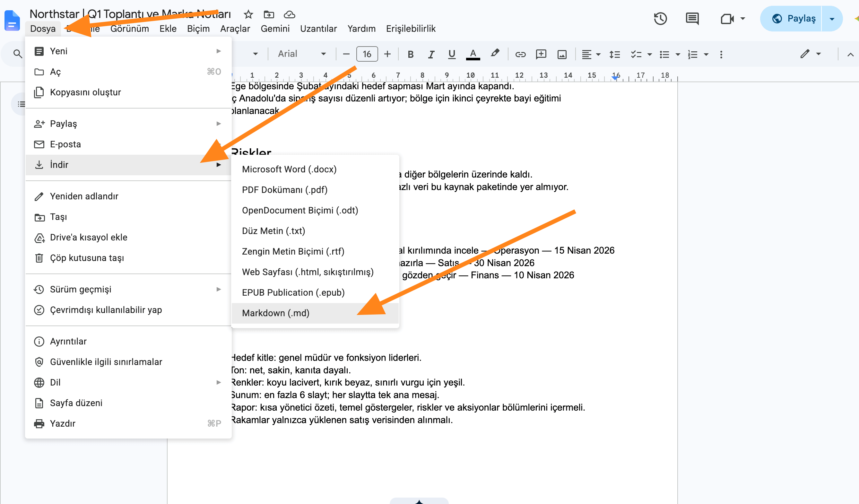Check cloud save status icon
Image resolution: width=859 pixels, height=504 pixels.
289,14
